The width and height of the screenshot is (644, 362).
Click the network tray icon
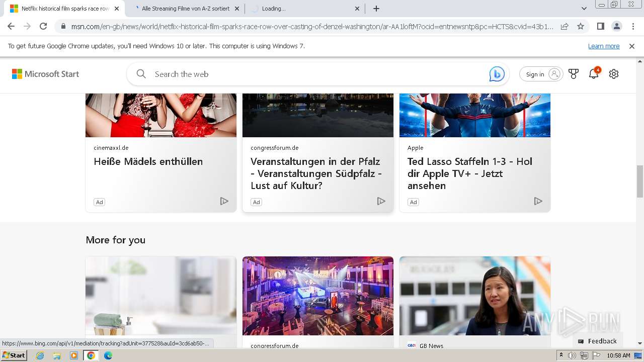(584, 355)
